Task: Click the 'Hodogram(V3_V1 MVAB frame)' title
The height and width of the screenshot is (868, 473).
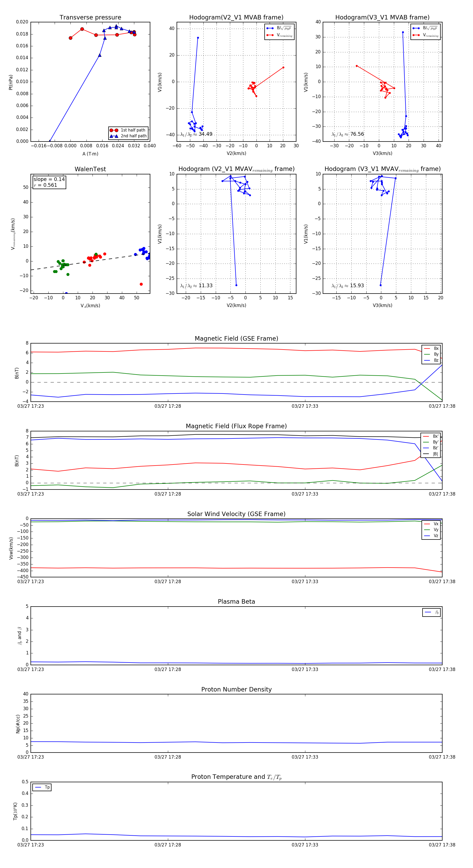Action: [382, 18]
